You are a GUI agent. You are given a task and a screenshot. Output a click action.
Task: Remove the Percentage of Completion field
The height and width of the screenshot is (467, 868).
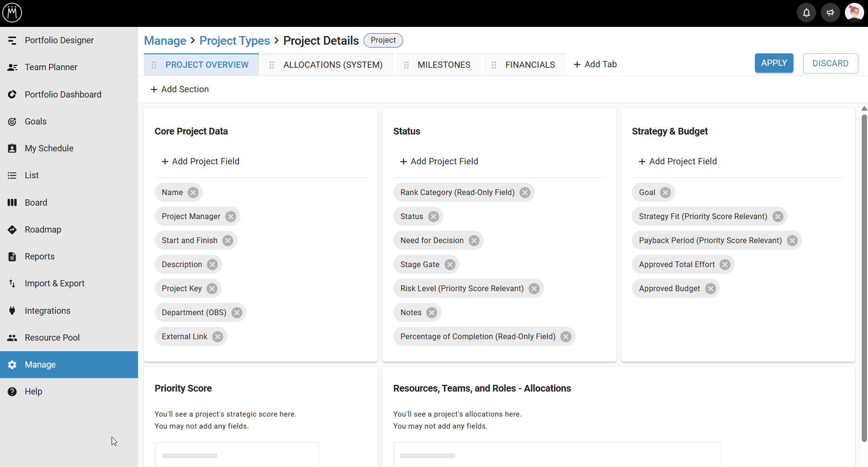pyautogui.click(x=566, y=337)
